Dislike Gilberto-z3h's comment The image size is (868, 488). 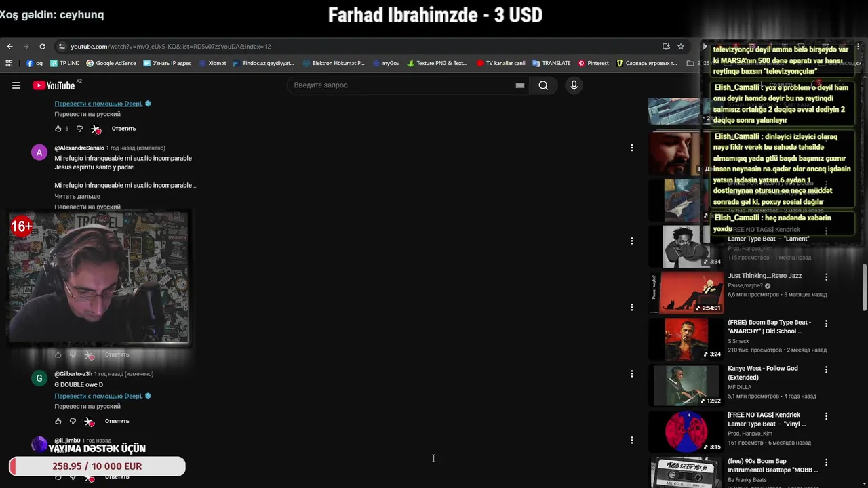[x=73, y=421]
